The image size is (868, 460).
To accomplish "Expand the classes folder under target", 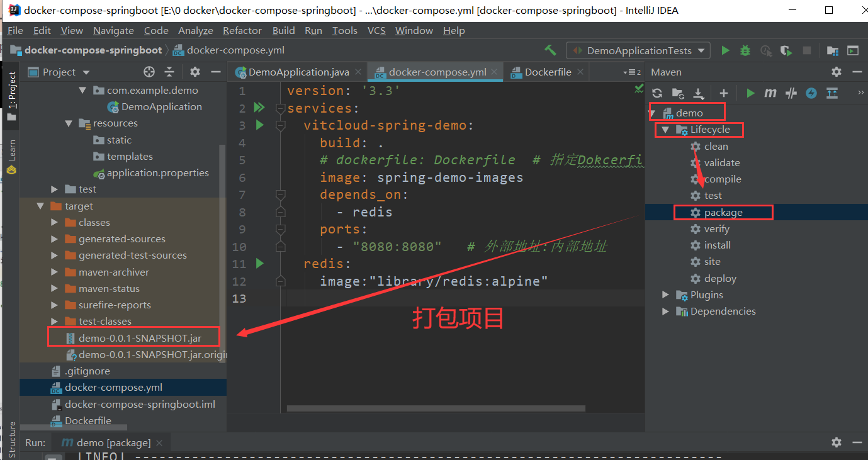I will pos(55,222).
